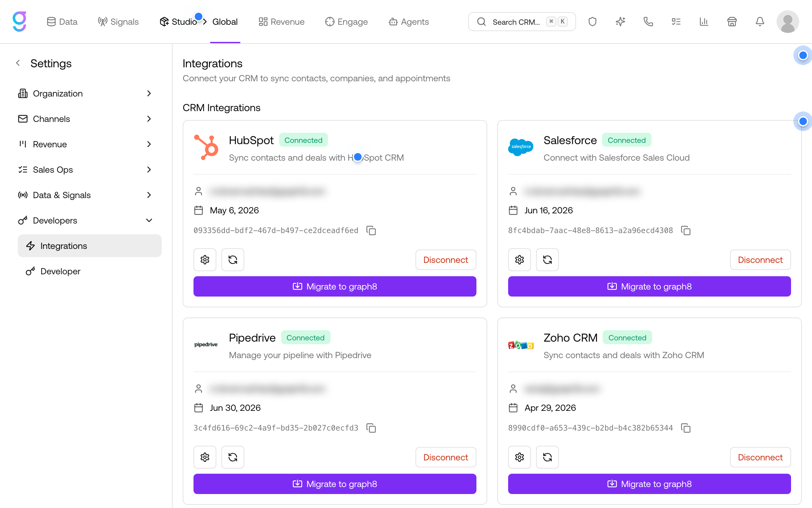Screen dimensions: 812x508
Task: Open the phone dialer icon
Action: [648, 22]
